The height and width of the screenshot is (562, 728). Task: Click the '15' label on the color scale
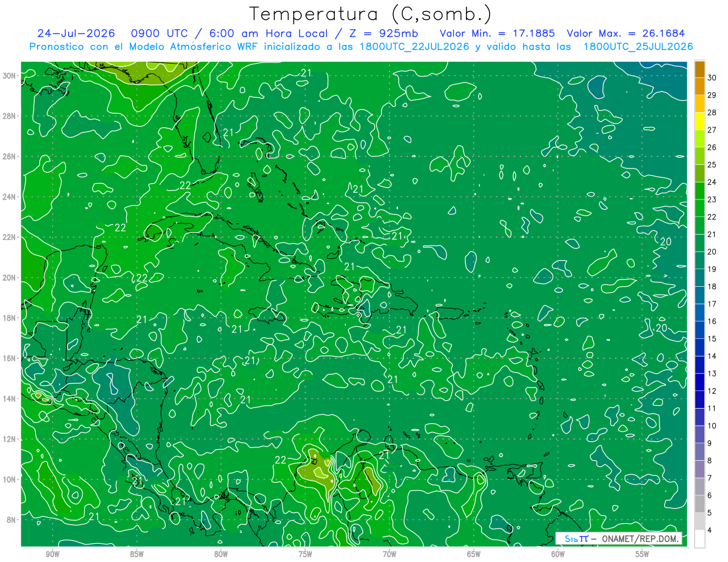712,338
